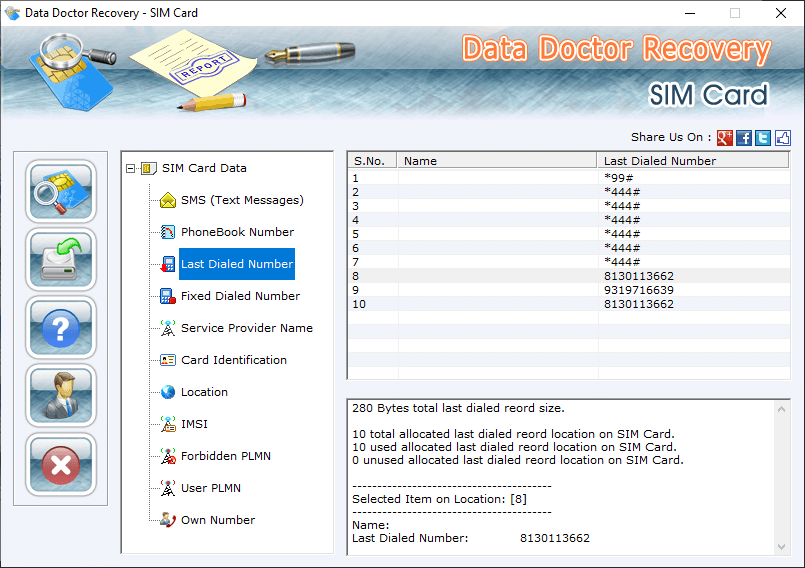Click the SMS envelope icon in tree
Image resolution: width=805 pixels, height=568 pixels.
[168, 200]
